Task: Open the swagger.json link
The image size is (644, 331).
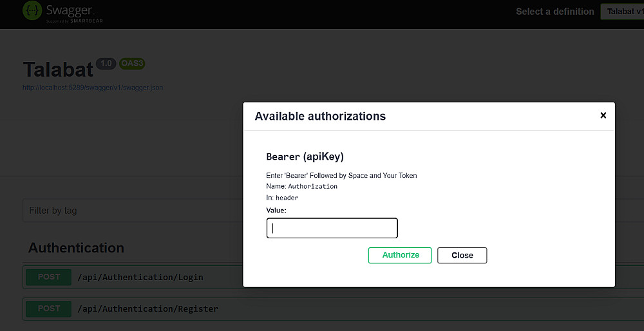Action: pyautogui.click(x=93, y=88)
